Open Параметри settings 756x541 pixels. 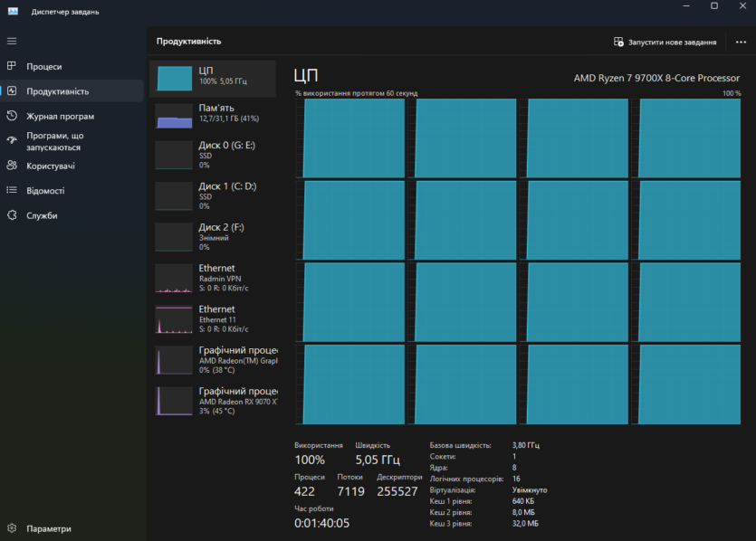(72, 528)
